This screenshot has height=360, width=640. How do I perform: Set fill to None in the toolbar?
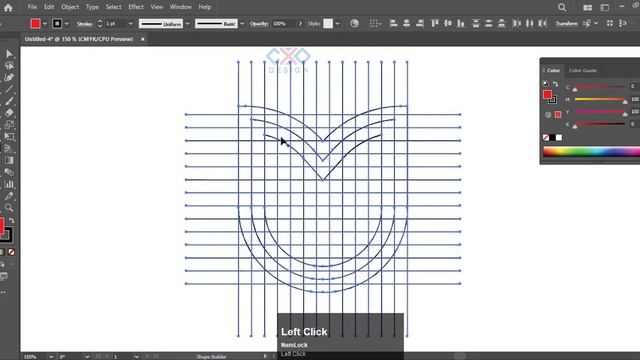pos(11,252)
